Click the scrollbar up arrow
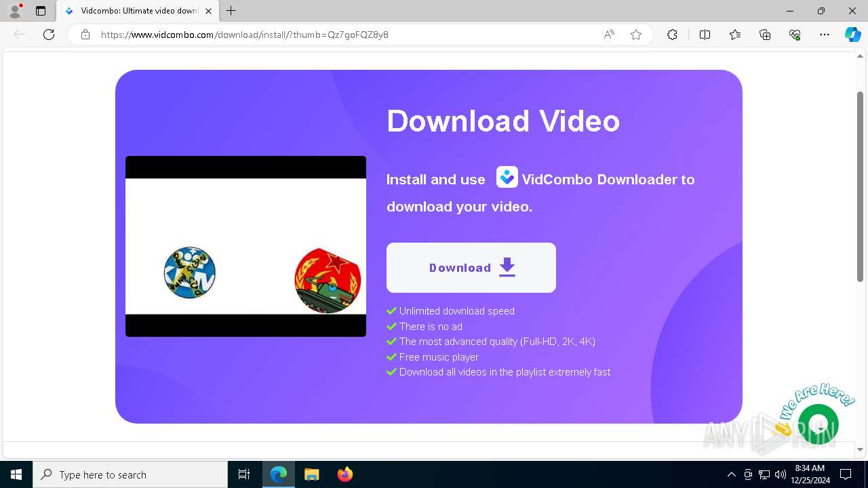The image size is (868, 488). click(x=860, y=56)
